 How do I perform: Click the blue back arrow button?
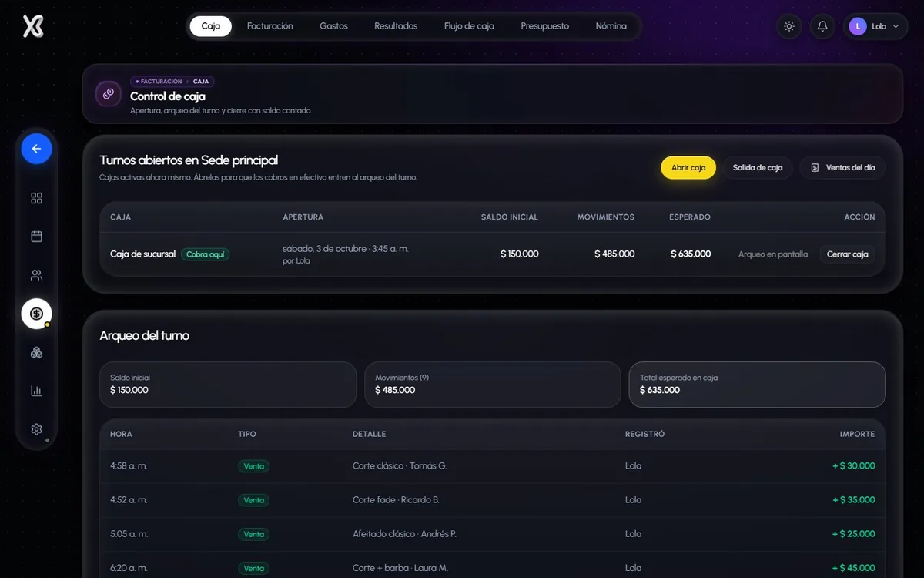[36, 149]
